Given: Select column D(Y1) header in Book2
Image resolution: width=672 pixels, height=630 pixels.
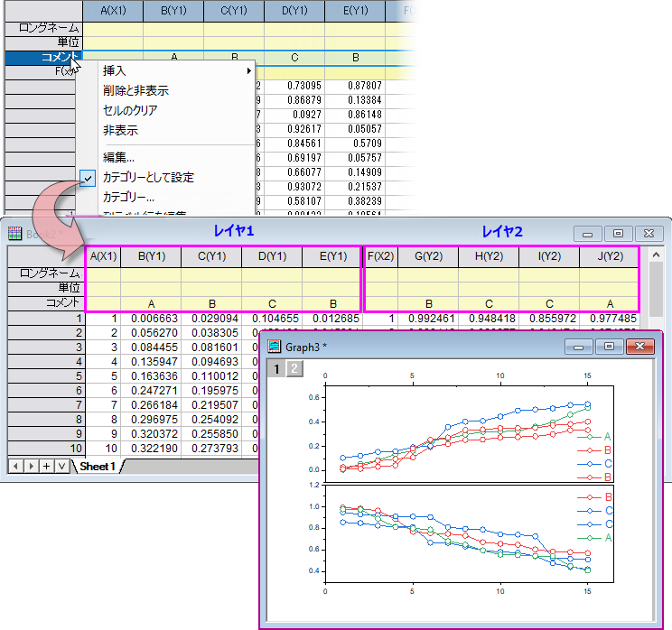Looking at the screenshot, I should pyautogui.click(x=272, y=256).
